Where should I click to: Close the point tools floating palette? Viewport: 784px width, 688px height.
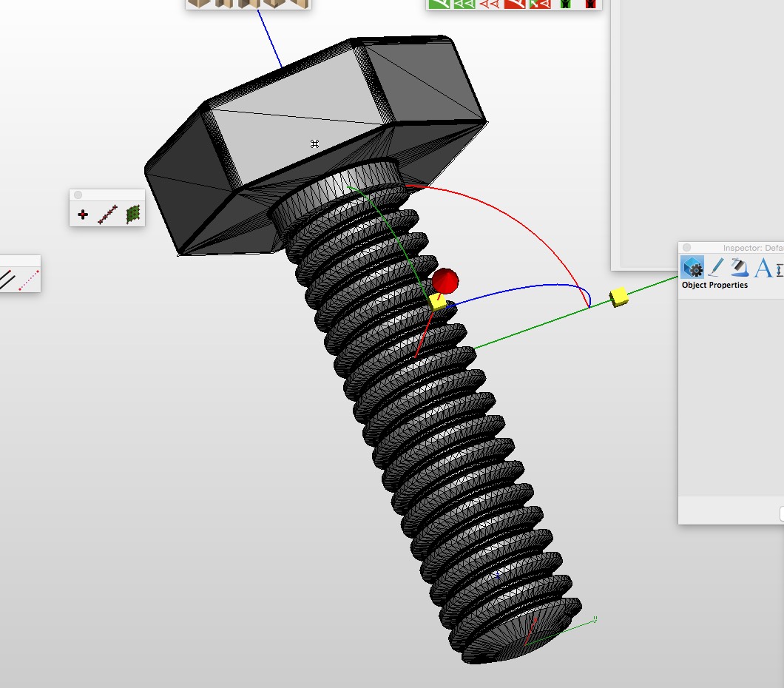78,195
